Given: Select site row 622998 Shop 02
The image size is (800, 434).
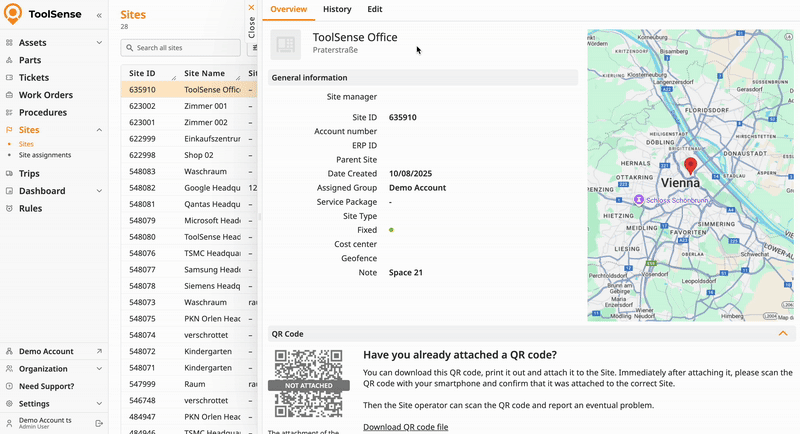Looking at the screenshot, I should (189, 155).
